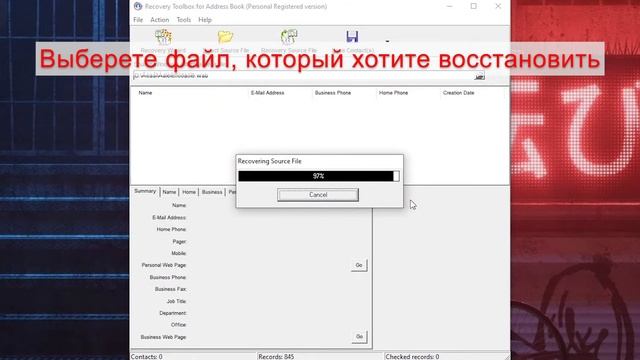Click the Select Source File folder icon
This screenshot has width=640, height=360.
click(225, 37)
